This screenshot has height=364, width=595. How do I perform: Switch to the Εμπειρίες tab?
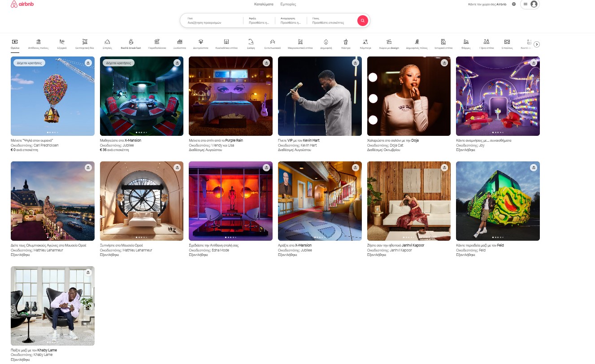click(x=288, y=4)
